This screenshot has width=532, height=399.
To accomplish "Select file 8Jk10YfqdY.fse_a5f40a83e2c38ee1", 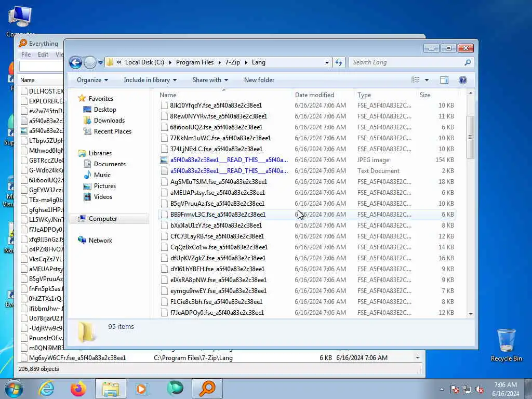I will click(307, 105).
